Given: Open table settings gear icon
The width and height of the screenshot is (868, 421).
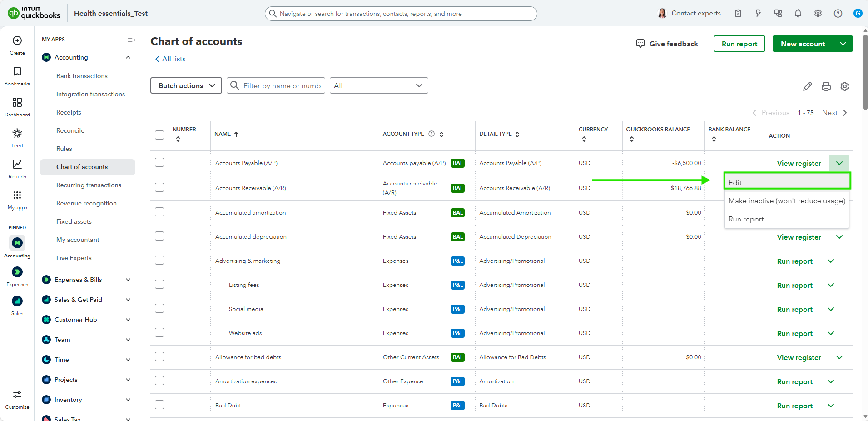Looking at the screenshot, I should [x=844, y=86].
